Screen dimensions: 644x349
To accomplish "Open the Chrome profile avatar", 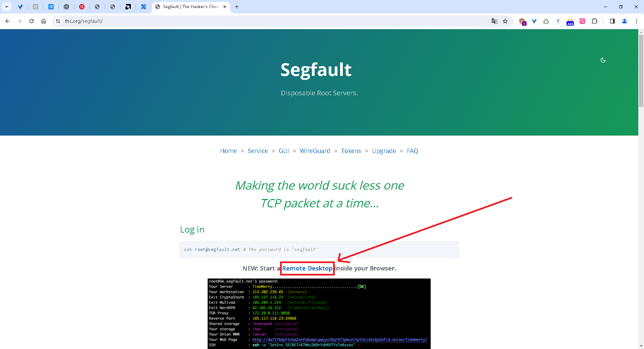I will [625, 21].
